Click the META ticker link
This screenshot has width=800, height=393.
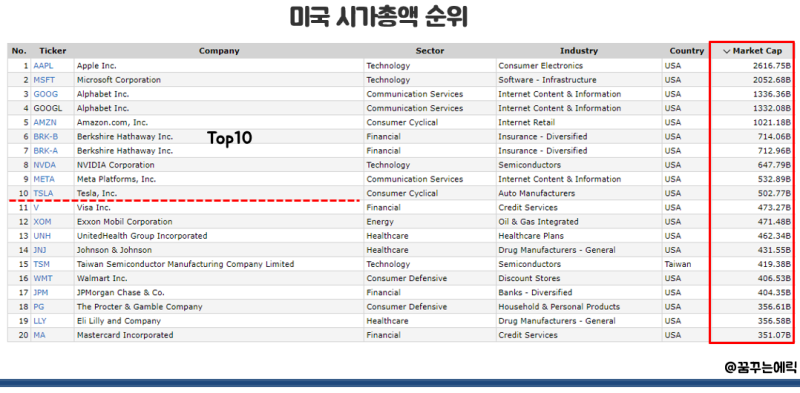click(44, 179)
